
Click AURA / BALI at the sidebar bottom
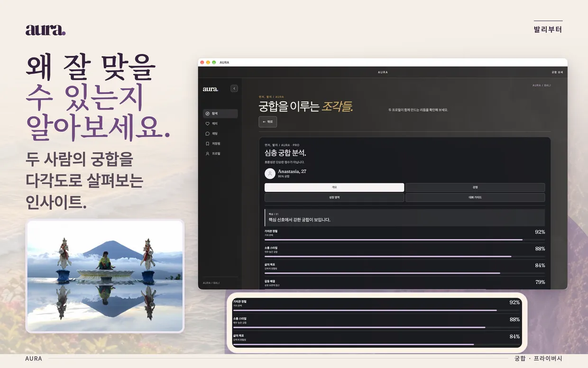(x=211, y=283)
